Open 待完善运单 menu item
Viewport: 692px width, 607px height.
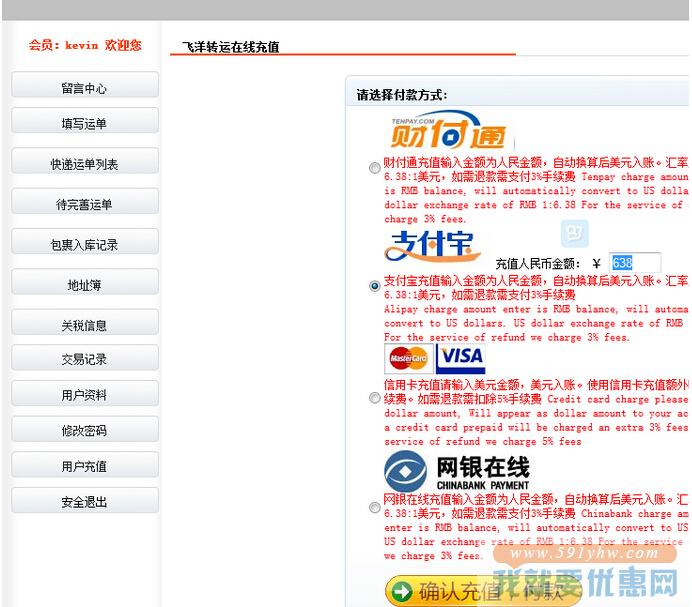(85, 201)
